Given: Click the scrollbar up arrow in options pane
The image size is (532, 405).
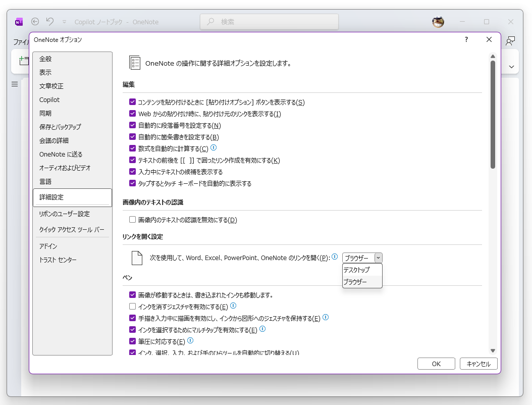Looking at the screenshot, I should tap(493, 56).
